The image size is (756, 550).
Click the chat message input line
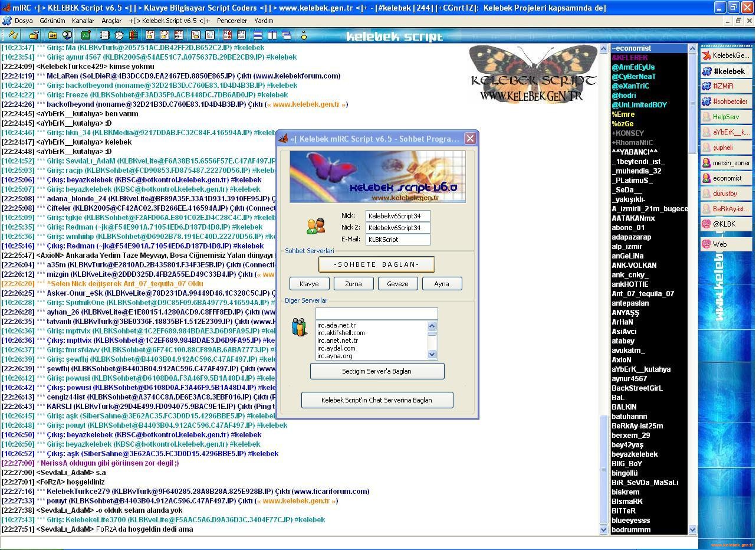click(x=348, y=542)
